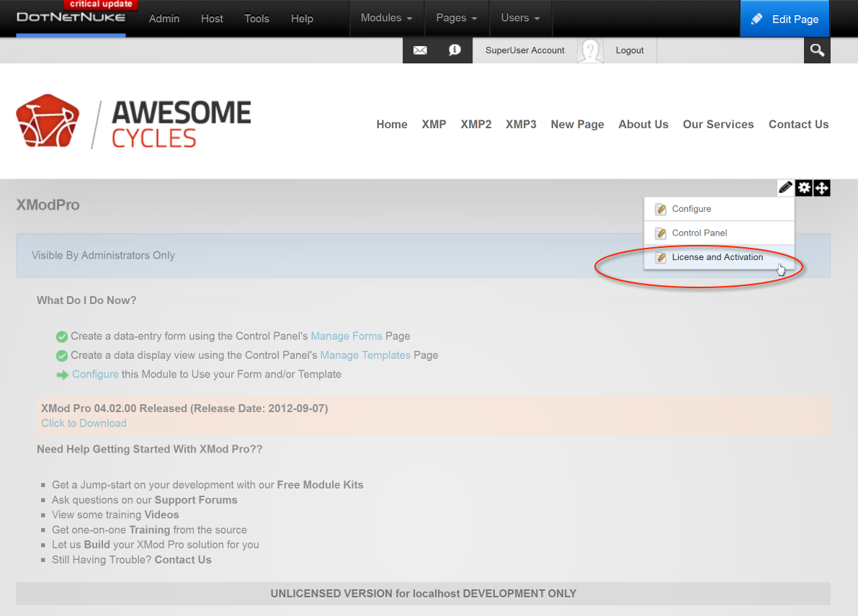Open the messages envelope icon
This screenshot has height=616, width=858.
pyautogui.click(x=420, y=50)
